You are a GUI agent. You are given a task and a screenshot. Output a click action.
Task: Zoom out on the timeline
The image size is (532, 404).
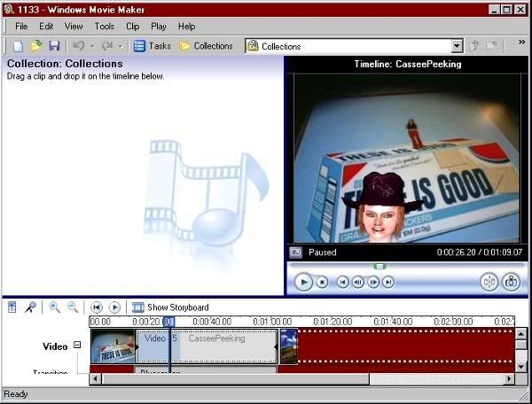point(73,307)
